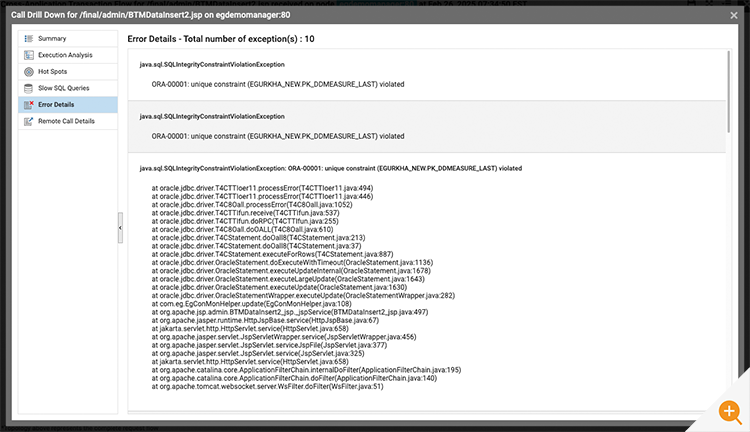This screenshot has width=750, height=432.
Task: Click stack line T4CTTIoer11.java:446
Action: pos(262,196)
